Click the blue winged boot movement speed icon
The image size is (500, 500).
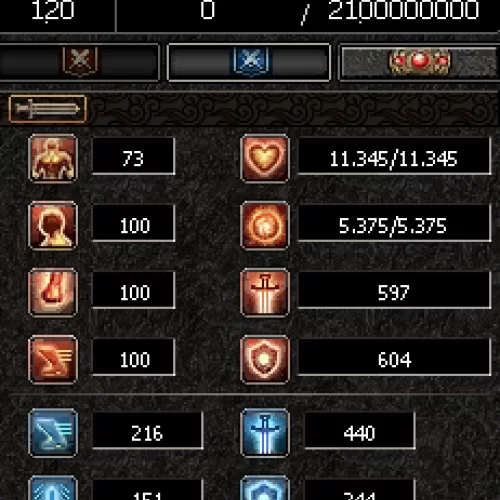(53, 433)
